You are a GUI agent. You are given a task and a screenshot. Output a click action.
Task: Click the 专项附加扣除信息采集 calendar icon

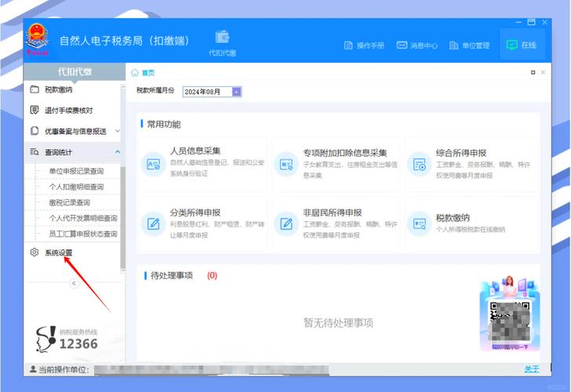[x=286, y=165]
